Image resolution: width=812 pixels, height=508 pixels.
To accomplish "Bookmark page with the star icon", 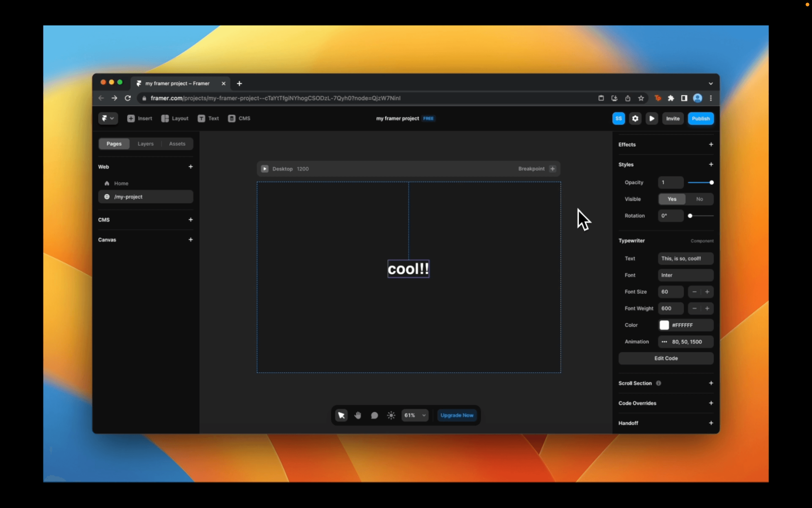I will (641, 98).
